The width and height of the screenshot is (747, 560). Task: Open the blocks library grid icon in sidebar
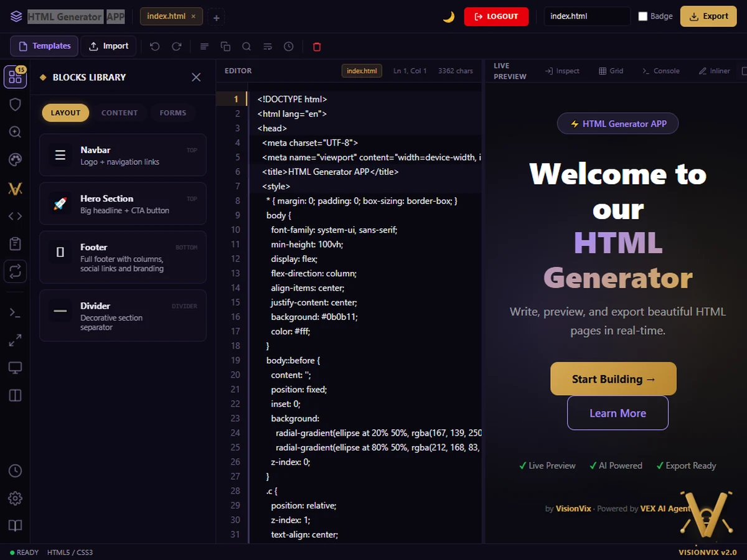pos(15,77)
